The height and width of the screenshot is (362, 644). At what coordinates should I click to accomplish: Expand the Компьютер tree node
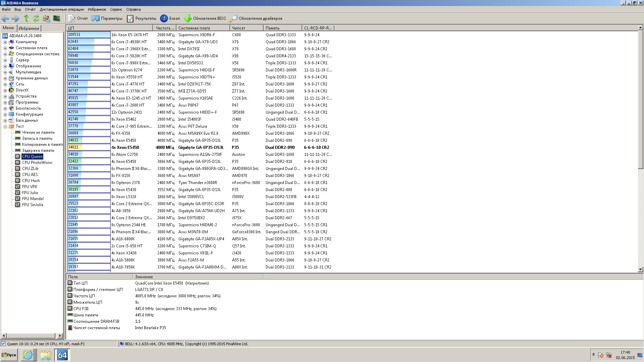click(5, 42)
